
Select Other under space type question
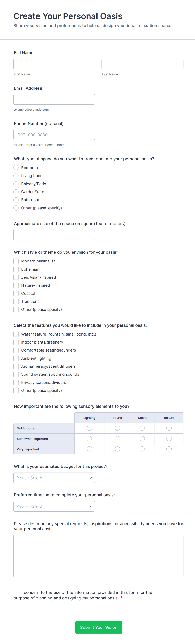16,208
